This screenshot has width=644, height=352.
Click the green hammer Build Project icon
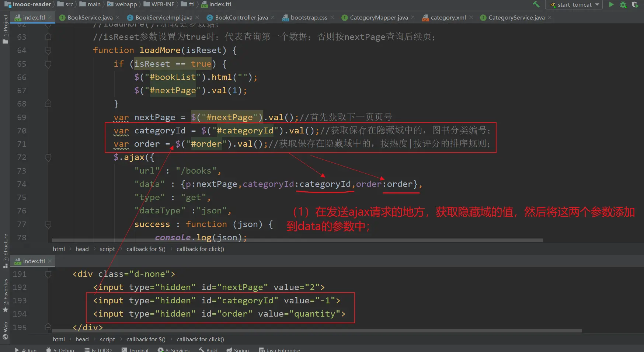pyautogui.click(x=536, y=4)
